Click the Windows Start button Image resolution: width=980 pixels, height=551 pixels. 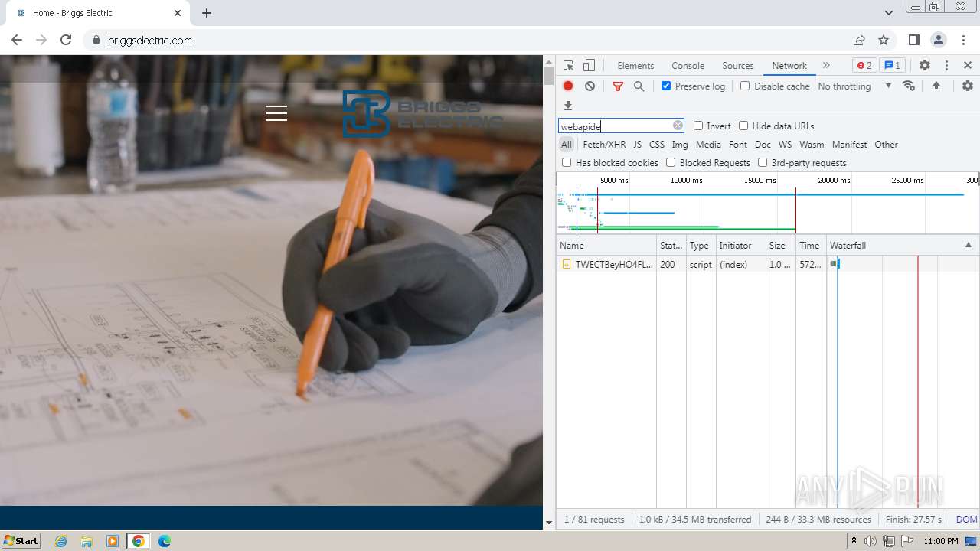coord(21,541)
